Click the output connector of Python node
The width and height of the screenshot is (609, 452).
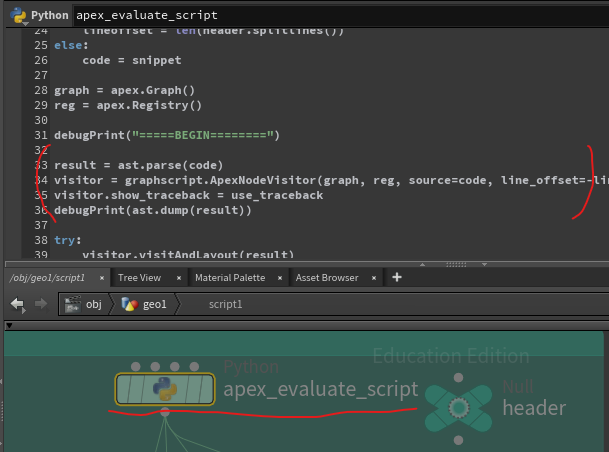(x=165, y=412)
